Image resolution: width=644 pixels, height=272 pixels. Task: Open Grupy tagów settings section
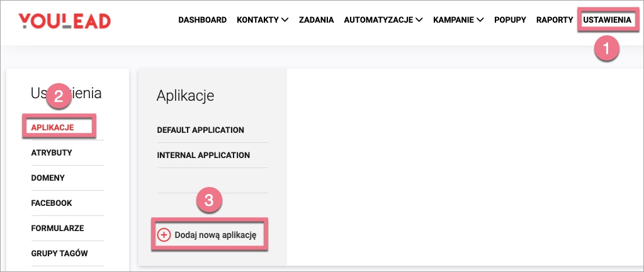59,254
